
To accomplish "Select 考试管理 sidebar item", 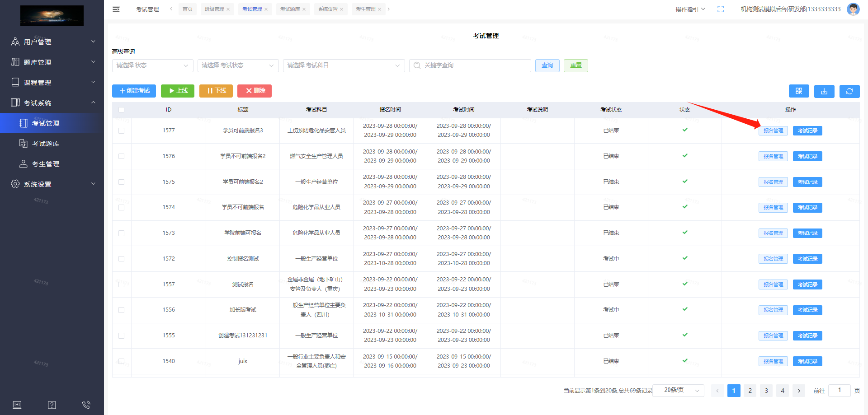I will click(x=52, y=123).
